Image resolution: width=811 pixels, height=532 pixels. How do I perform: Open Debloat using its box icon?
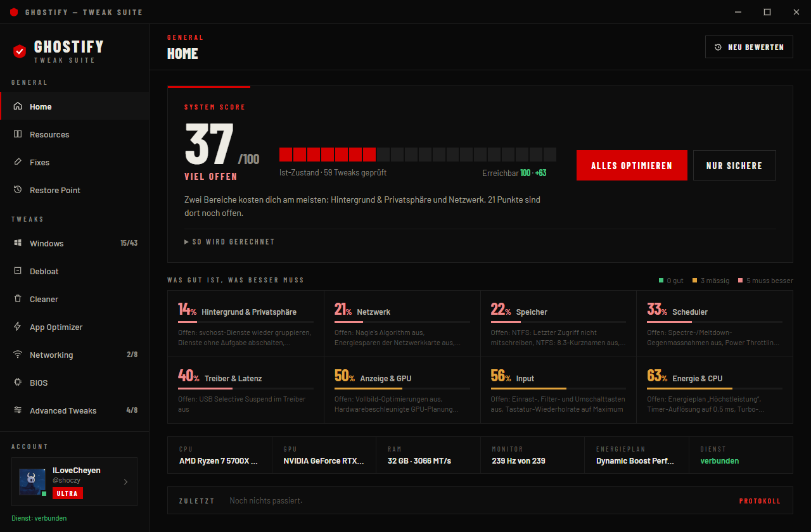tap(18, 271)
